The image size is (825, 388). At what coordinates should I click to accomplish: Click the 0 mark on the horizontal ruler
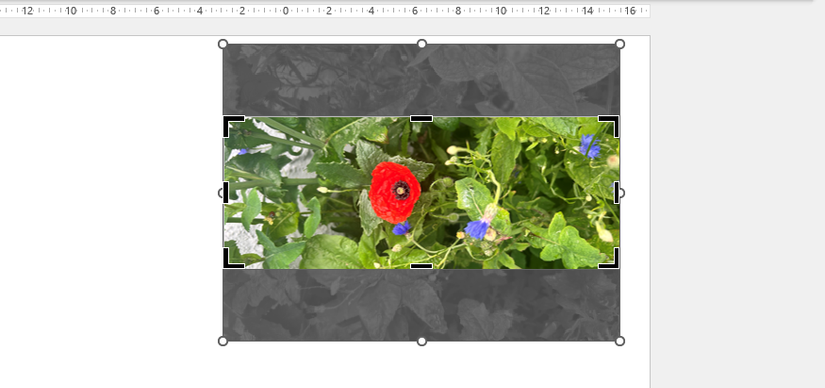(x=285, y=11)
